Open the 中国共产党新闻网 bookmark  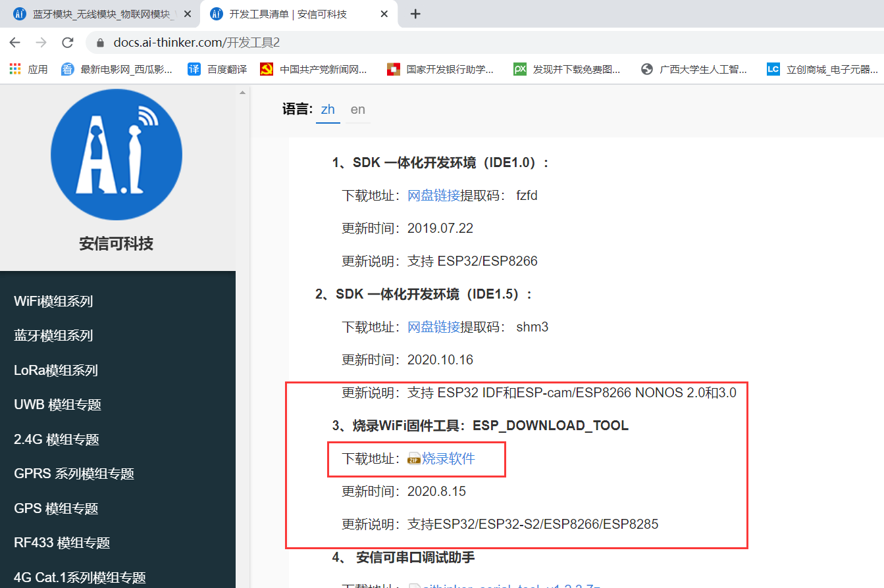(313, 69)
